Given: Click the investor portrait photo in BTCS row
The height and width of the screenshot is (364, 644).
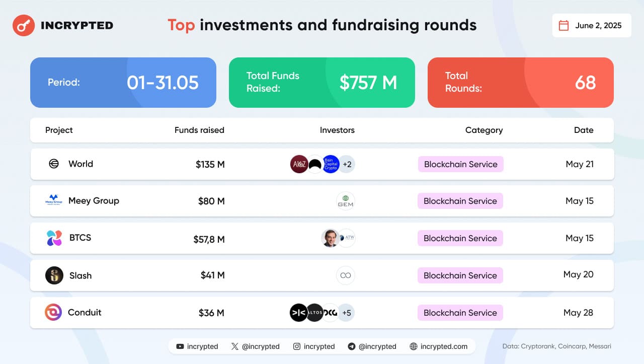Looking at the screenshot, I should tap(330, 238).
